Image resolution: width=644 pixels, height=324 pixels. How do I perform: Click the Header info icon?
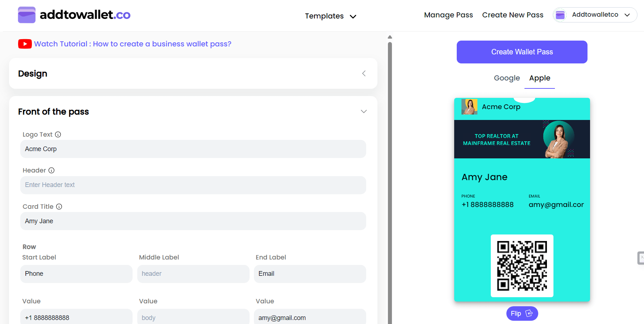click(x=51, y=170)
